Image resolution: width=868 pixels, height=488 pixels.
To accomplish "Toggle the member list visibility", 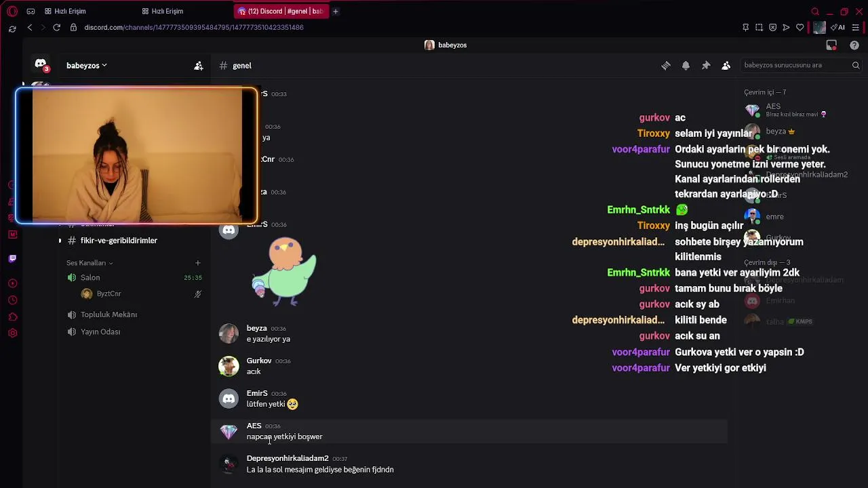I will 726,66.
